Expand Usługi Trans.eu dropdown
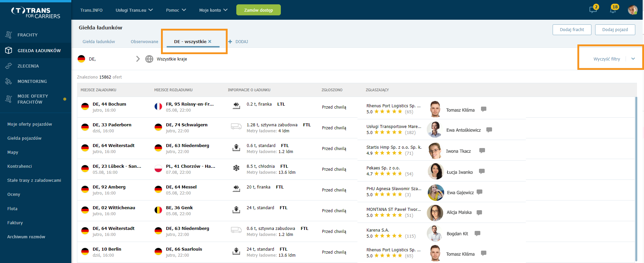This screenshot has height=263, width=644. 134,10
